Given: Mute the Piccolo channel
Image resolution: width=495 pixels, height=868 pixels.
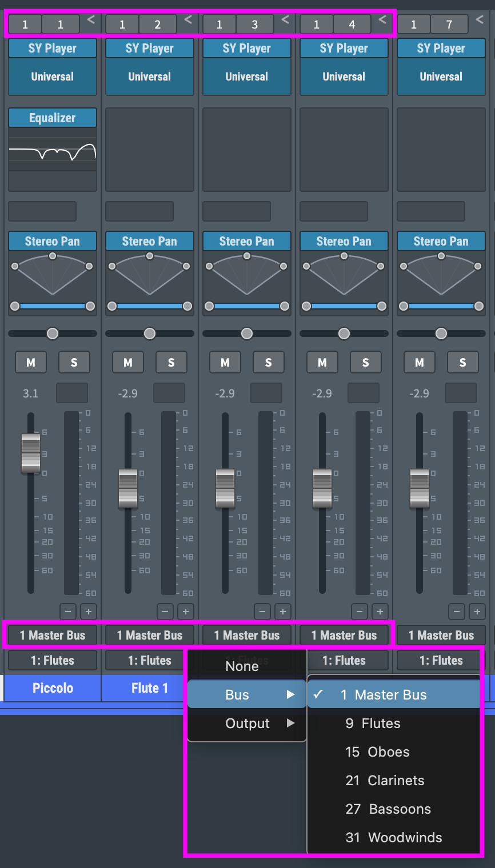Looking at the screenshot, I should (x=31, y=362).
